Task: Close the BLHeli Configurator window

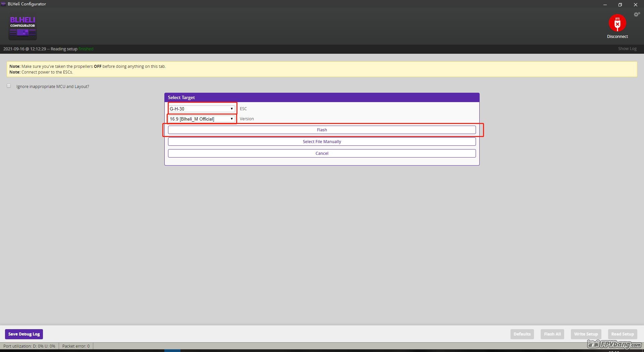Action: click(635, 5)
